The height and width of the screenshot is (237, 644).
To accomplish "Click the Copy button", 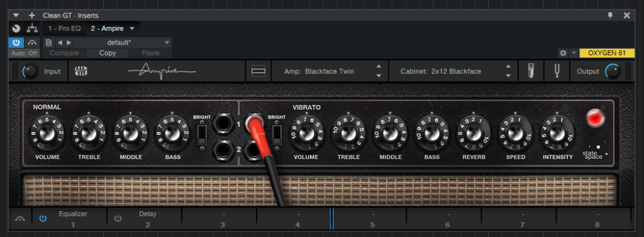I will (108, 53).
